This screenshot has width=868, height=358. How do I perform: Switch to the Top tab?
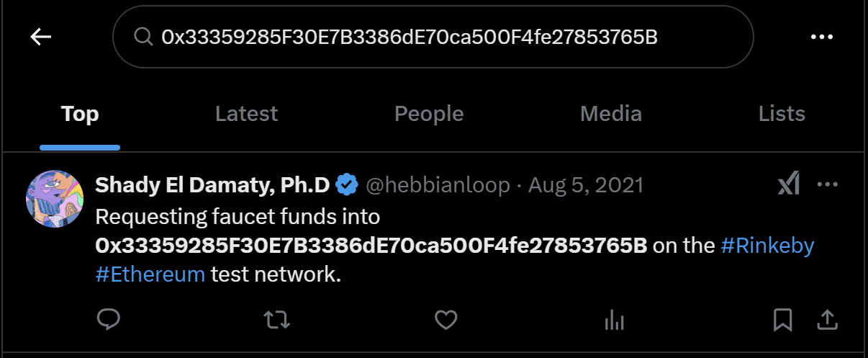[x=80, y=114]
